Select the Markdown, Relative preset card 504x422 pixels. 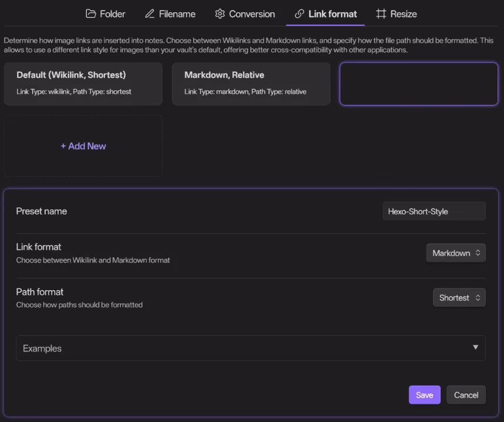pos(251,83)
